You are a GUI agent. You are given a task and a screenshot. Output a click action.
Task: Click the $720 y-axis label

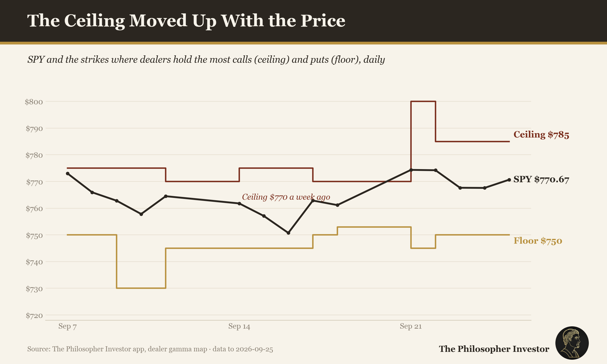click(34, 315)
